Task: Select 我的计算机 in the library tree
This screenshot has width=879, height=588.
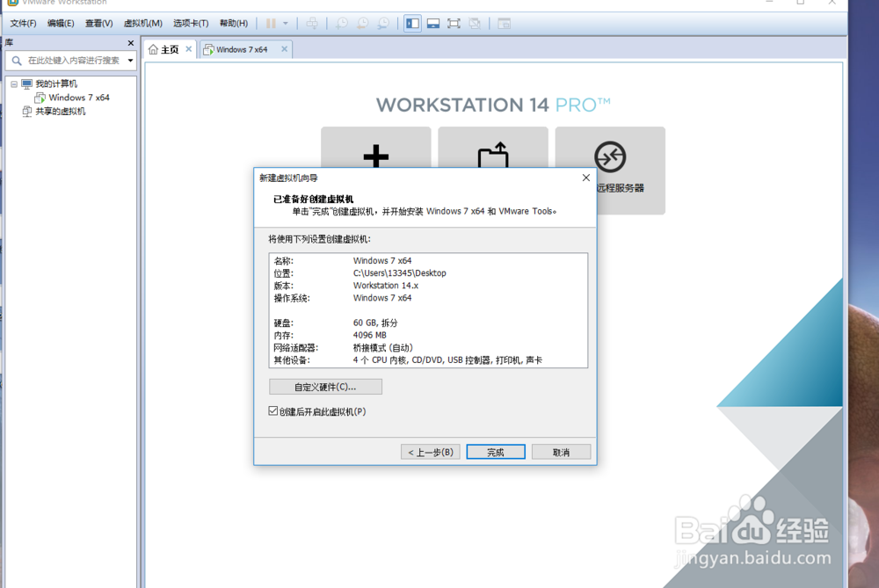Action: tap(56, 84)
